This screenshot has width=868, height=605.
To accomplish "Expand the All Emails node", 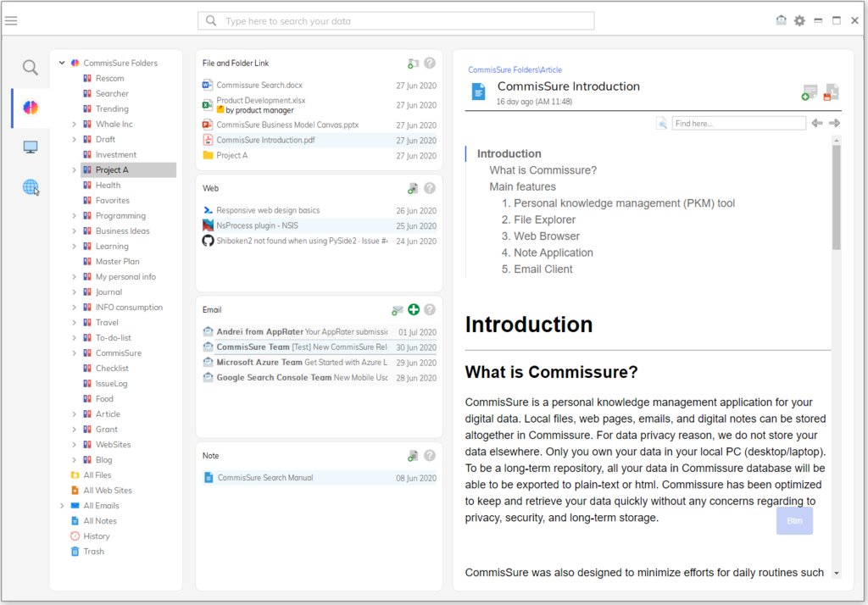I will point(62,506).
